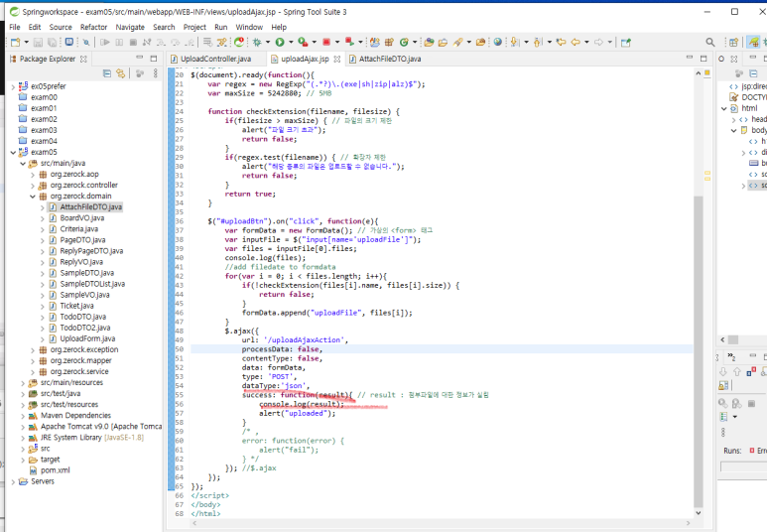
Task: Click the Forward navigation arrow icon
Action: click(x=598, y=42)
